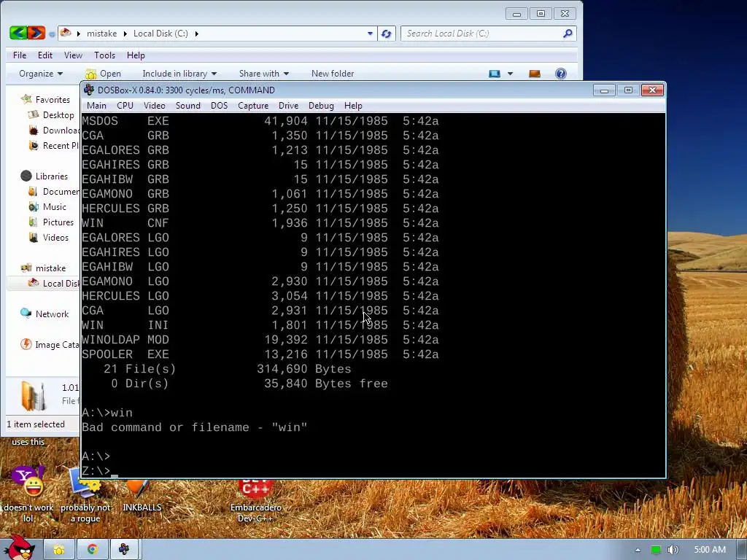
Task: Click the blue help question mark icon
Action: point(561,74)
